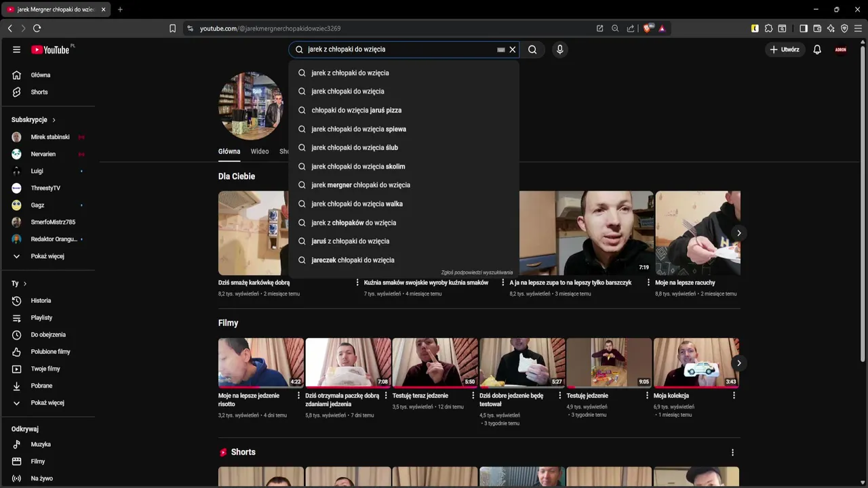This screenshot has height=488, width=868.
Task: Open Shorts section three-dot menu
Action: [732, 452]
